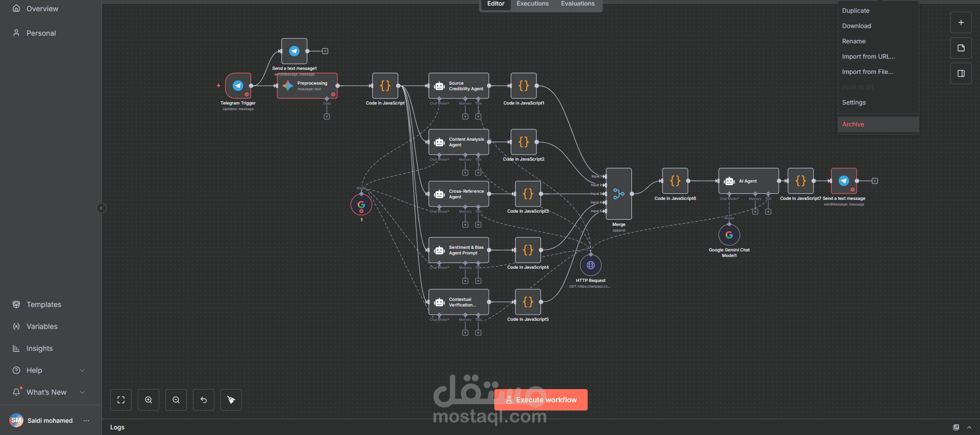The width and height of the screenshot is (980, 435).
Task: Pop out the Logs panel
Action: [x=956, y=427]
